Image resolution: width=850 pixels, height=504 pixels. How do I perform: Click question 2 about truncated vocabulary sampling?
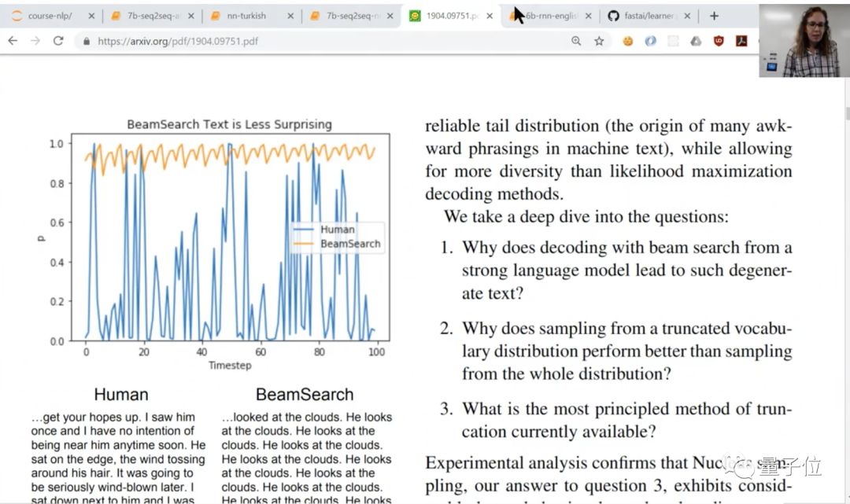tap(616, 351)
